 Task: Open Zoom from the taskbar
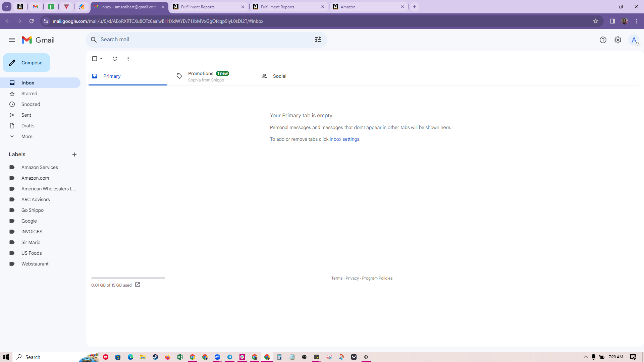coord(217,357)
